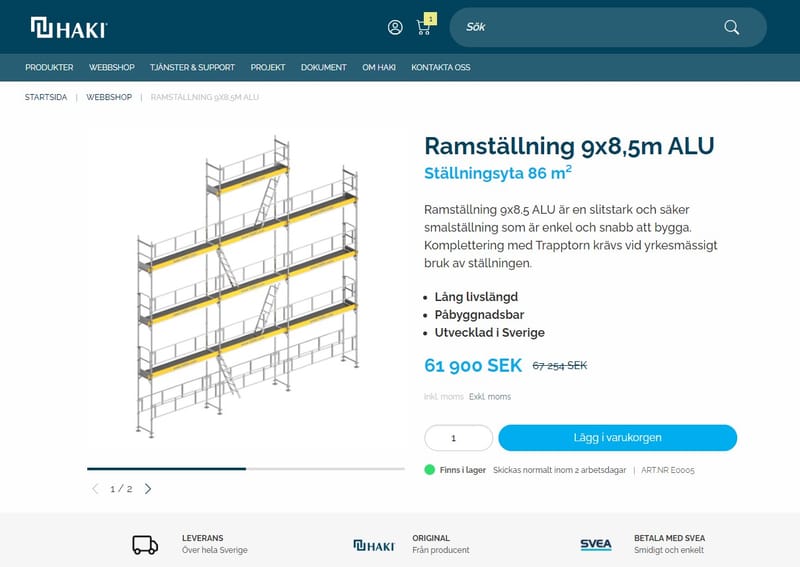
Task: Open the PRODUKTER menu
Action: (49, 67)
